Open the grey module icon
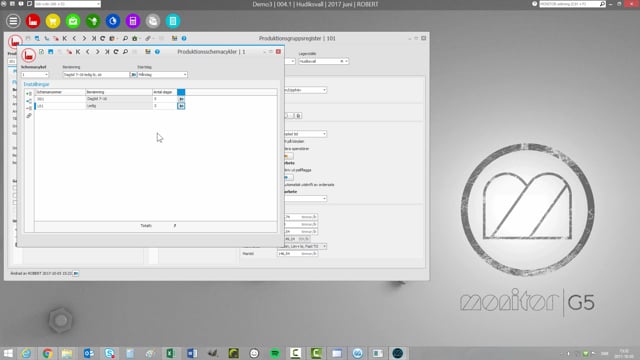This screenshot has width=640, height=360. (153, 21)
